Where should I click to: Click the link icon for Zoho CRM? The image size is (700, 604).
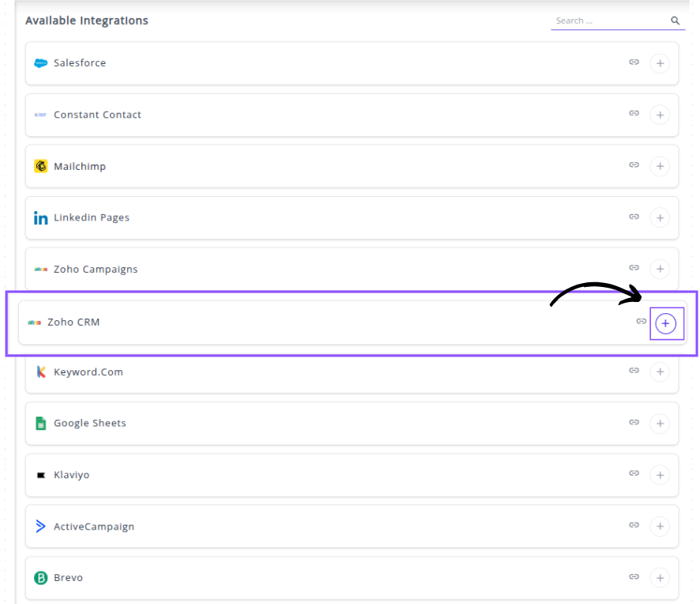pyautogui.click(x=642, y=322)
